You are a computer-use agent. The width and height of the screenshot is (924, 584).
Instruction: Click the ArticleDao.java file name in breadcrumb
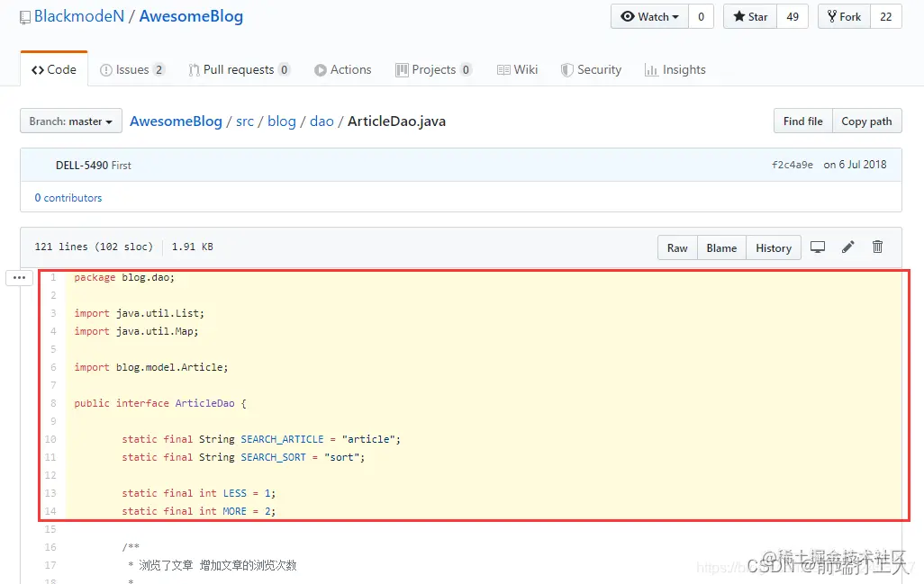396,121
